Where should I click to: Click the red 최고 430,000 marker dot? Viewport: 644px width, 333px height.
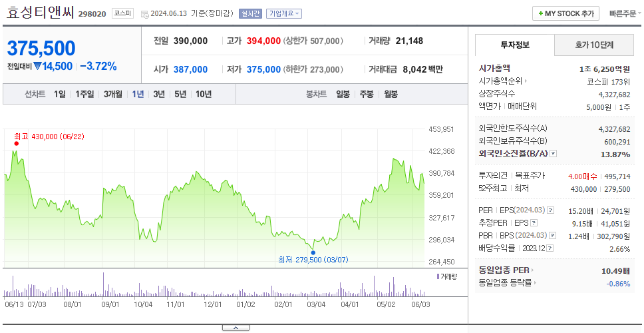tap(17, 143)
